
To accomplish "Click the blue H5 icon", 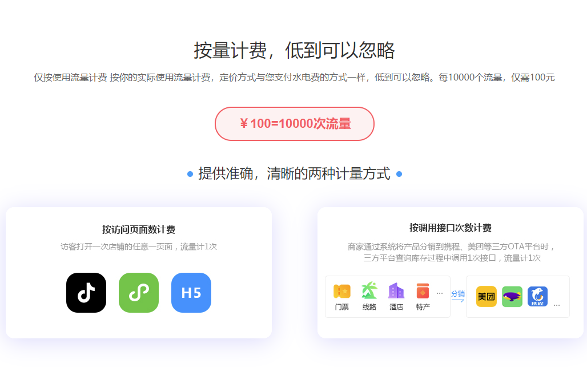I will pos(191,293).
